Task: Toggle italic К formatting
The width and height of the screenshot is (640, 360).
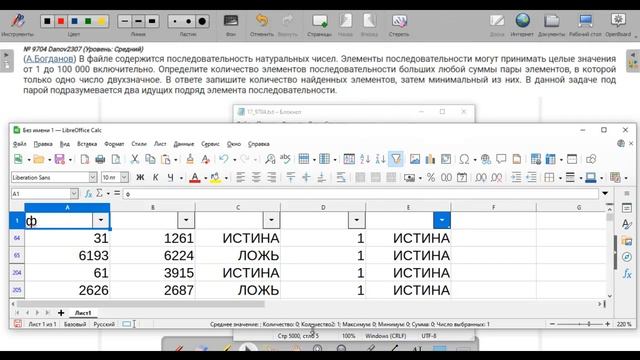Action: tap(156, 178)
